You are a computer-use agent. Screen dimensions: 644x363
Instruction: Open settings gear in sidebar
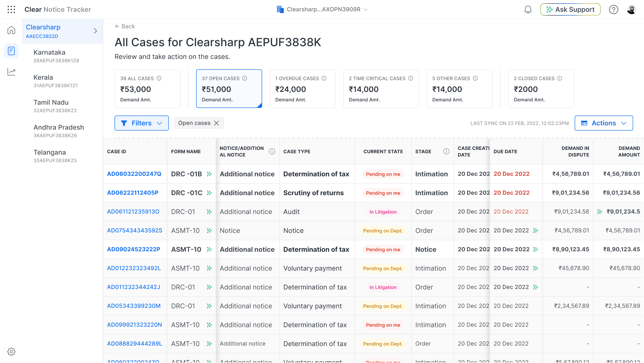11,352
